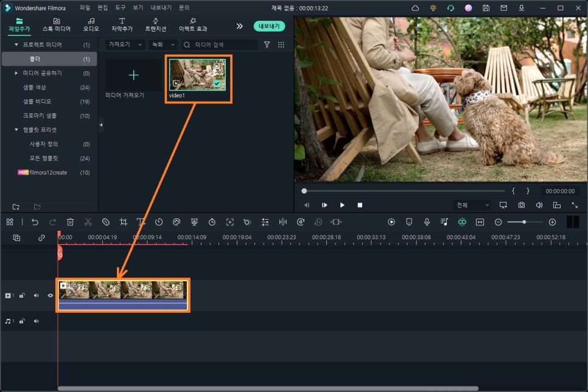
Task: Click the green 내보내기 export button
Action: click(x=269, y=26)
